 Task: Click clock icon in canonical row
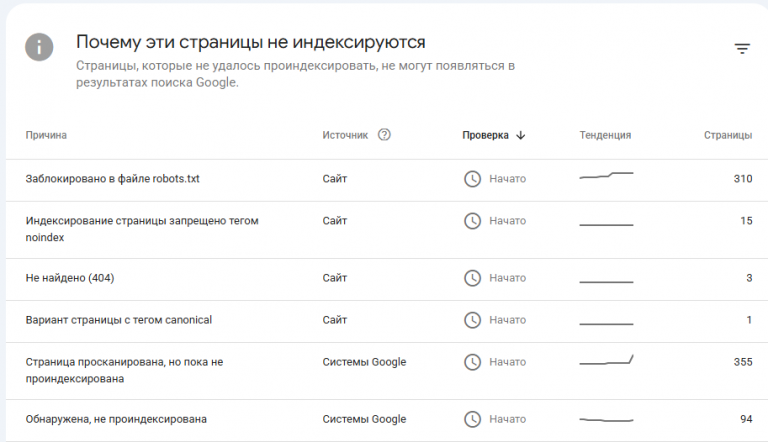(472, 320)
